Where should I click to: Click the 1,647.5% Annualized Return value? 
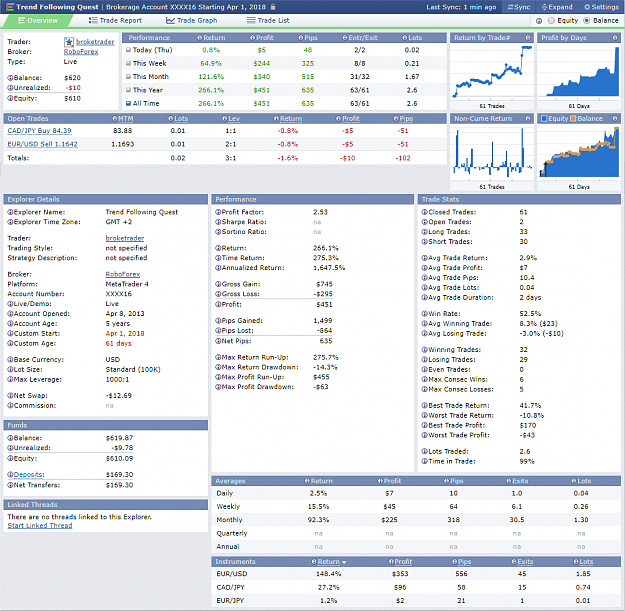click(329, 268)
